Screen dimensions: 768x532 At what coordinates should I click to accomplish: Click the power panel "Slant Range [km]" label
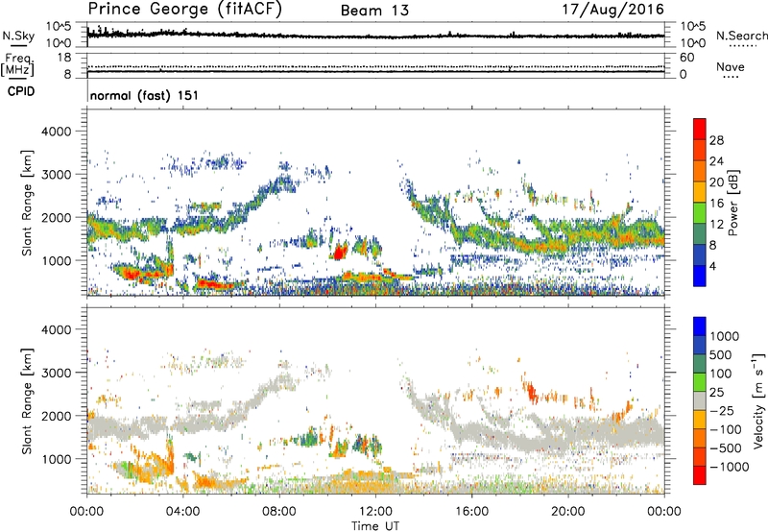(27, 203)
